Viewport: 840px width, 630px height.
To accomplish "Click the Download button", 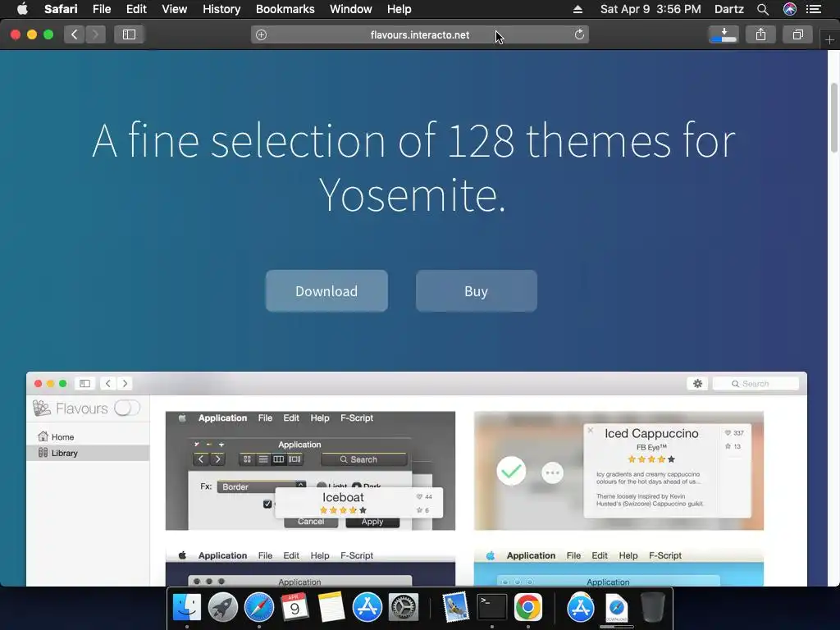I will 326,291.
